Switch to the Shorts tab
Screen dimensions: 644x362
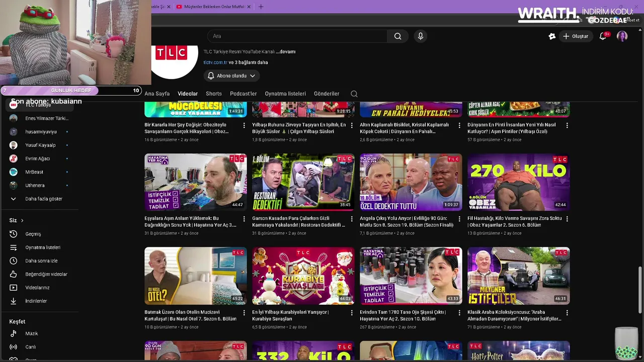pyautogui.click(x=214, y=94)
